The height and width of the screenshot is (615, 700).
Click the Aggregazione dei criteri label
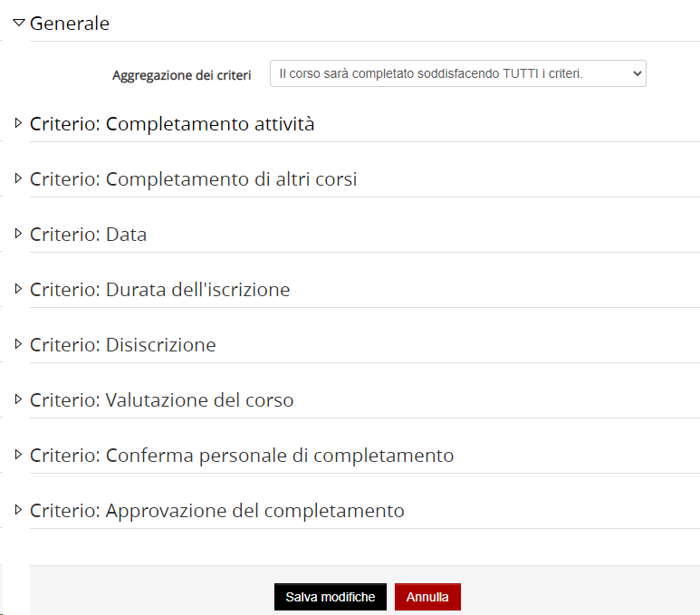[x=182, y=75]
